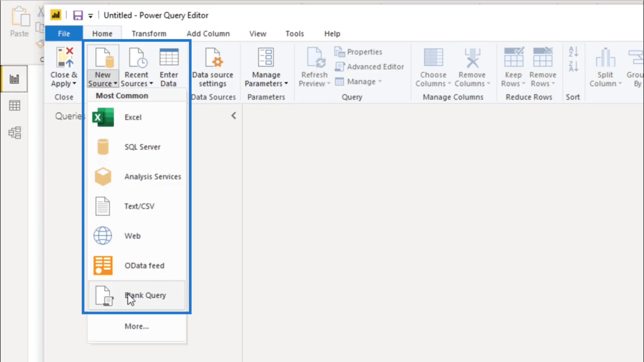Click the Manage Parameters icon
The height and width of the screenshot is (362, 644).
pyautogui.click(x=266, y=57)
